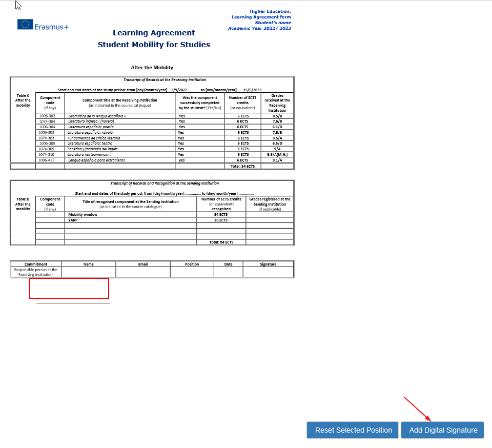
Task: Click the empty cell under Signature header
Action: tap(268, 272)
